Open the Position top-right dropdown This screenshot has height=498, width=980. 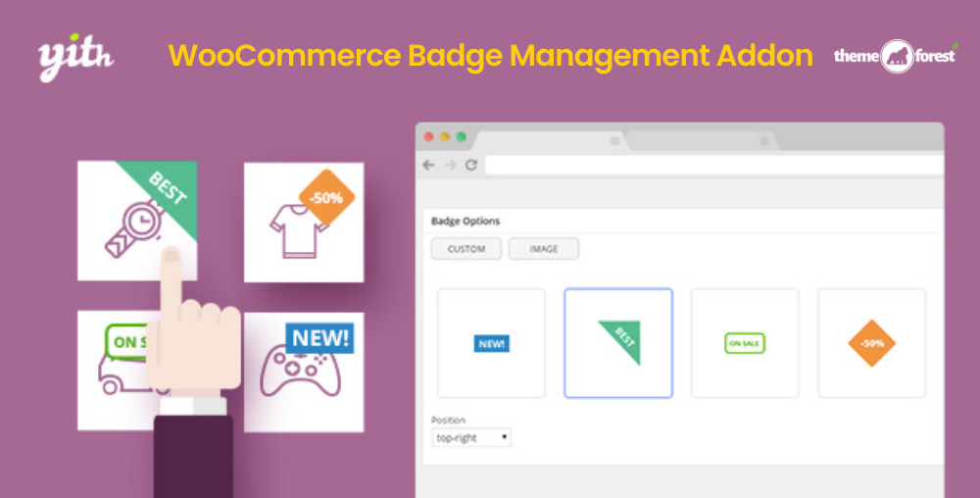click(471, 438)
